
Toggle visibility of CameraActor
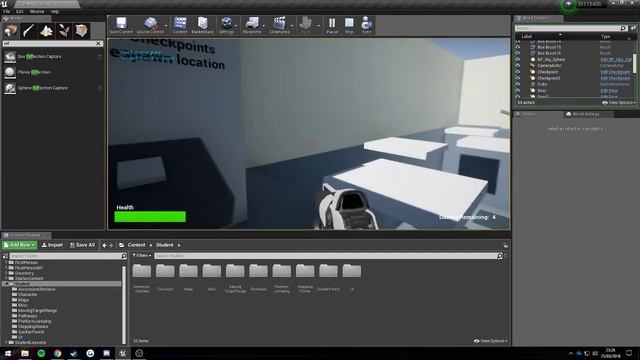[518, 66]
